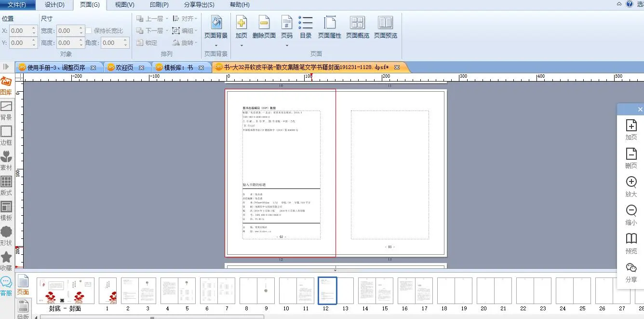Click the 宽度 width input field

[x=67, y=31]
